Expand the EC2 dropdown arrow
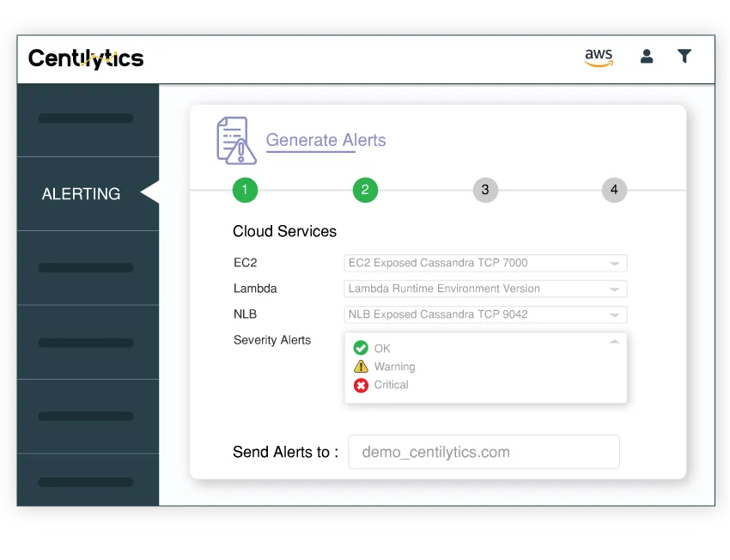Image resolution: width=730 pixels, height=560 pixels. 614,264
